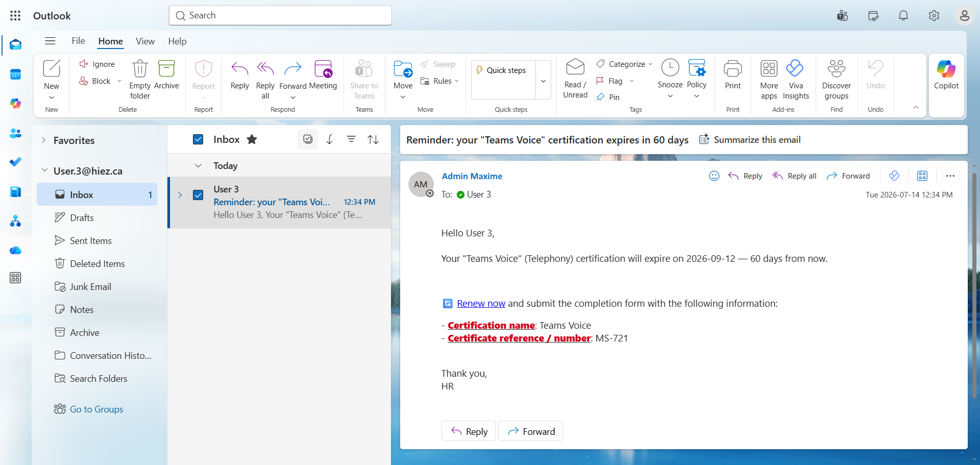This screenshot has height=465, width=980.
Task: Collapse the ribbon with the chevron
Action: [916, 108]
